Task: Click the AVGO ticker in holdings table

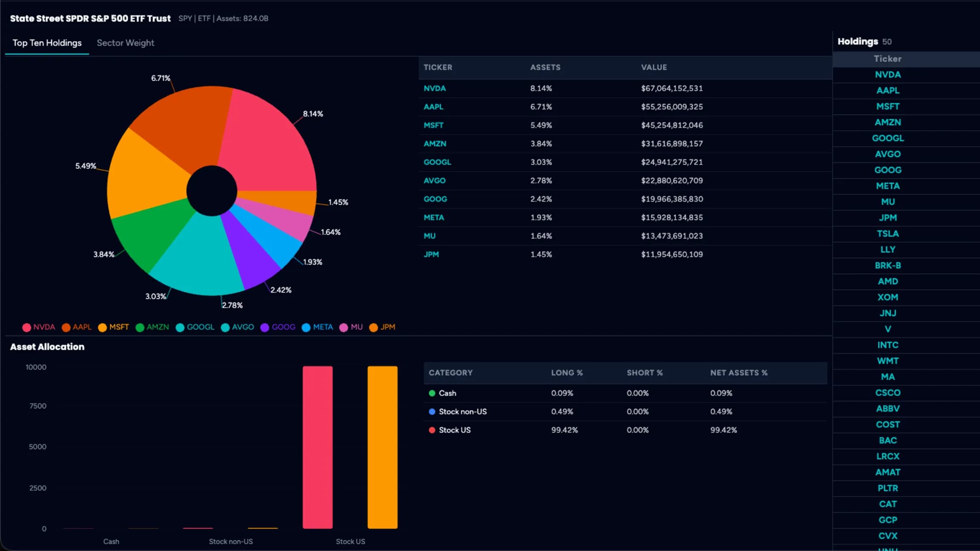Action: click(435, 181)
